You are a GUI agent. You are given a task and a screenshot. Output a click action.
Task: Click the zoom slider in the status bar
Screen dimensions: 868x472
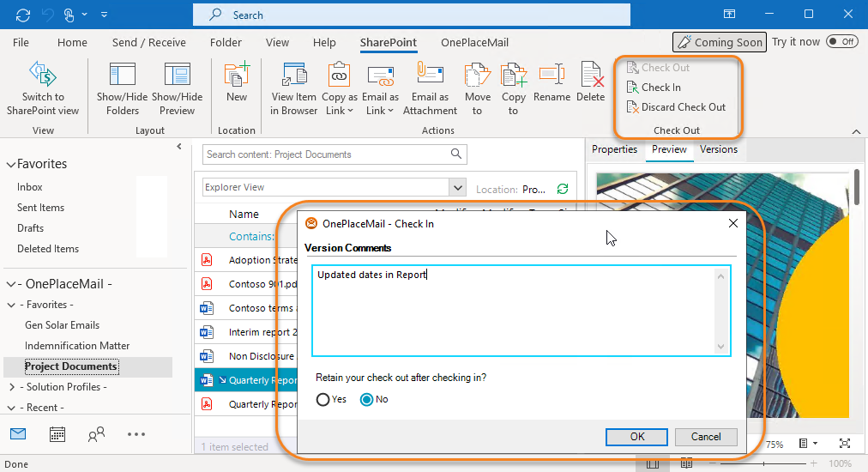pos(764,463)
